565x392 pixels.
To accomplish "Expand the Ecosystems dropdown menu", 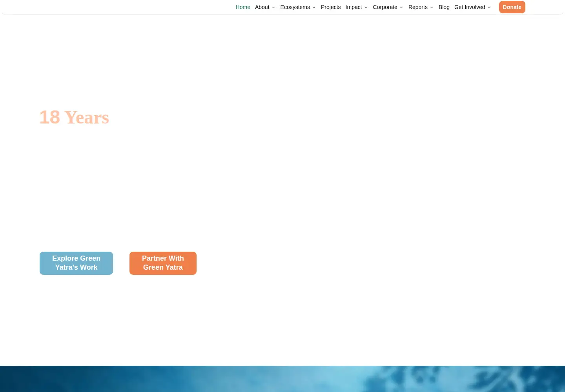I will click(x=298, y=7).
